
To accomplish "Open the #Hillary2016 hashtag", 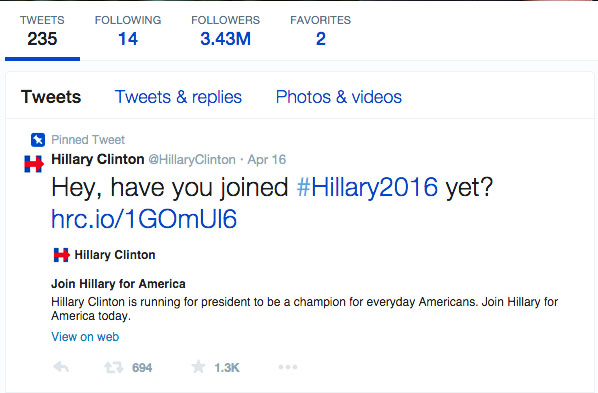I will point(367,187).
